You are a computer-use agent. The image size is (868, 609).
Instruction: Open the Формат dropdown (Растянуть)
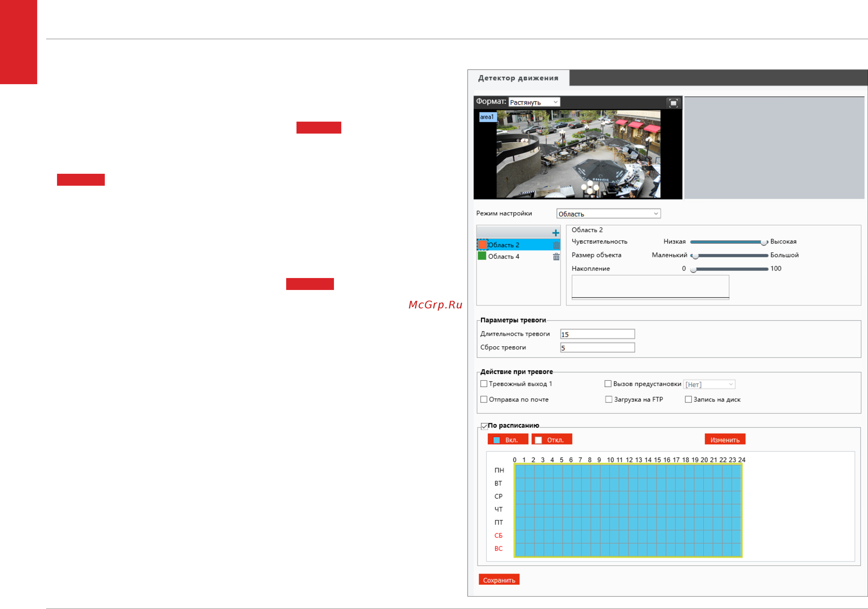point(534,102)
